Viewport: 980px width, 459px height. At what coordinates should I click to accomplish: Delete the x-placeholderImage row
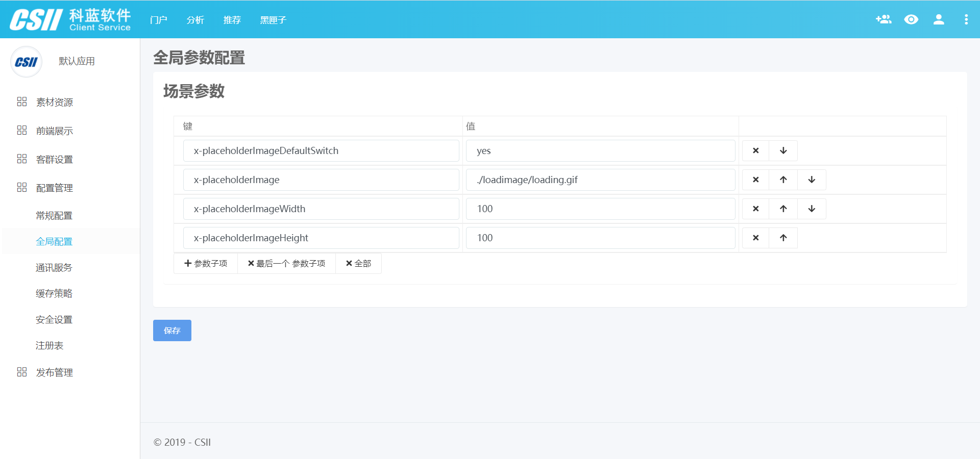(756, 180)
